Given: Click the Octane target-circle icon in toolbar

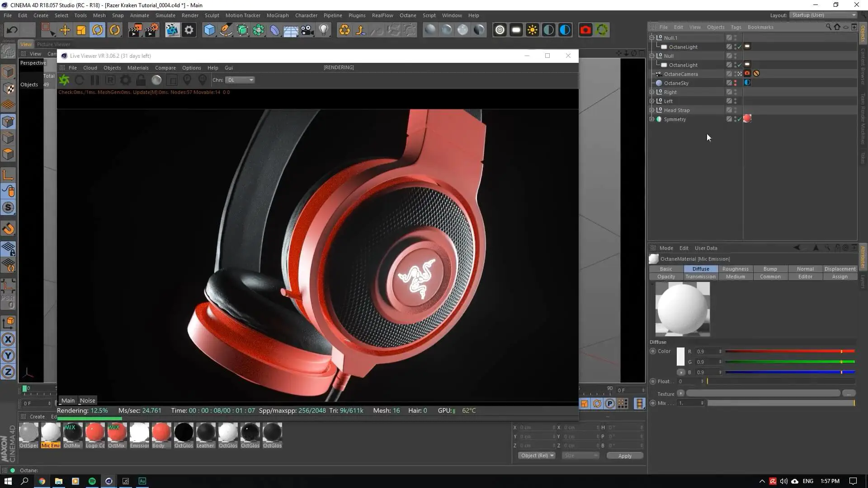Looking at the screenshot, I should pyautogui.click(x=500, y=30).
